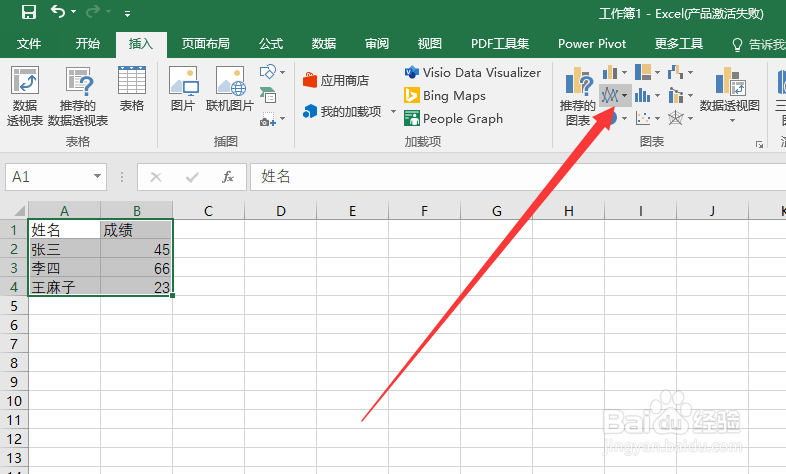Save the workbook with the floppy disk icon

pos(29,12)
